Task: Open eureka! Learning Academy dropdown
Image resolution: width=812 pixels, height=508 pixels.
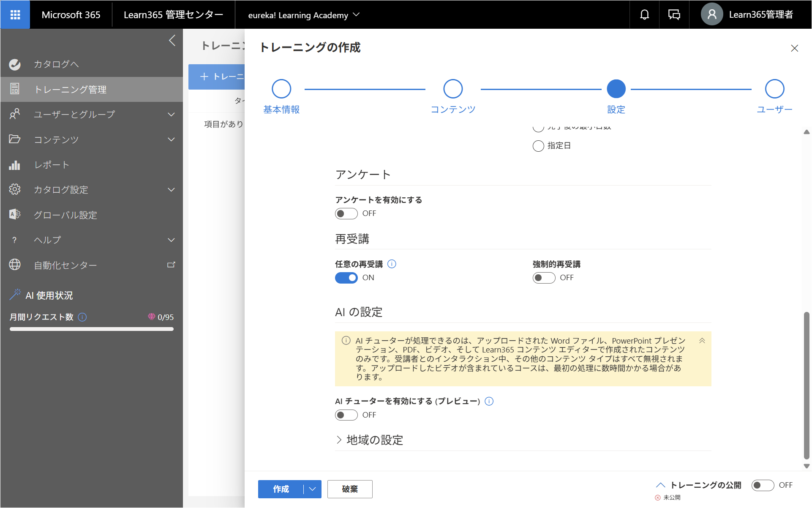Action: pos(304,15)
